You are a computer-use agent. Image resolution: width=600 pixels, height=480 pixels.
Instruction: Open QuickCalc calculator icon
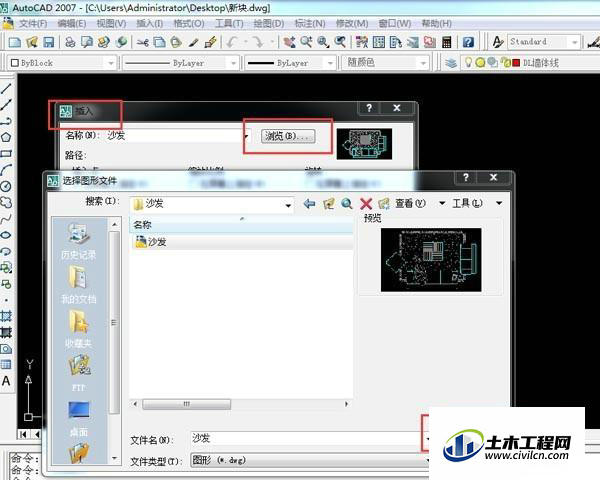pos(447,42)
